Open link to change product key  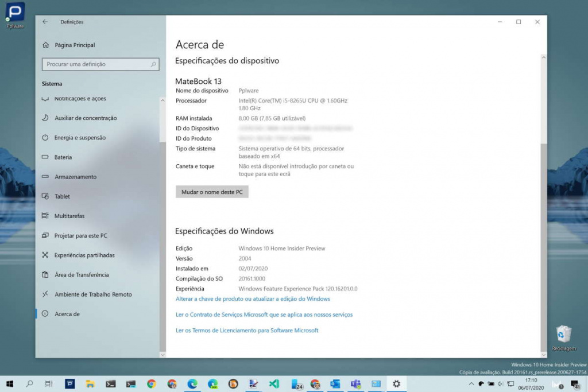[x=253, y=299]
